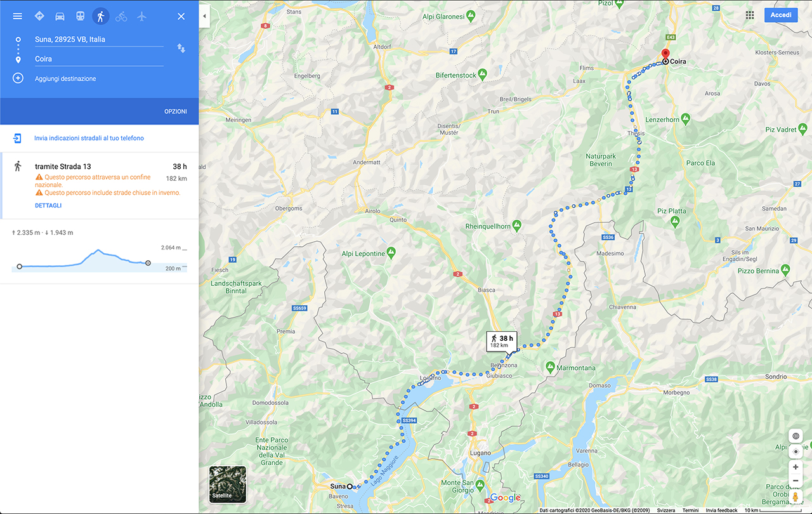Toggle globe view button
The image size is (812, 514).
[796, 436]
